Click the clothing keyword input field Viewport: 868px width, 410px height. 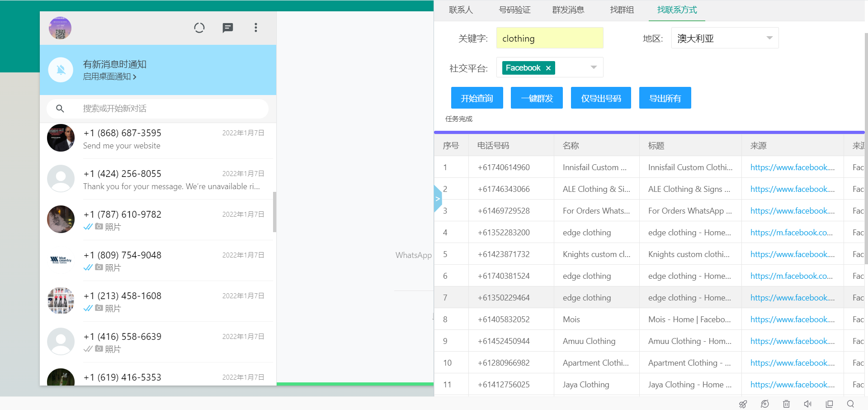pyautogui.click(x=550, y=38)
